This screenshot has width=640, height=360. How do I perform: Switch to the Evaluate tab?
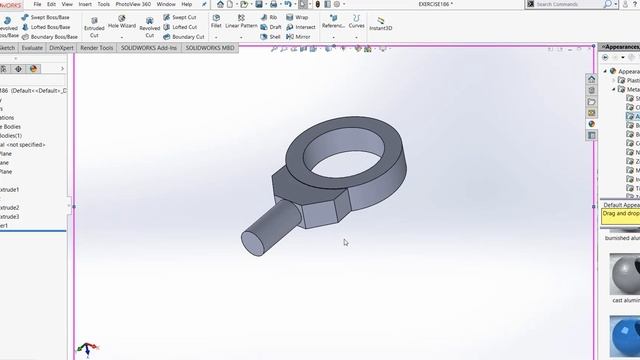point(32,48)
